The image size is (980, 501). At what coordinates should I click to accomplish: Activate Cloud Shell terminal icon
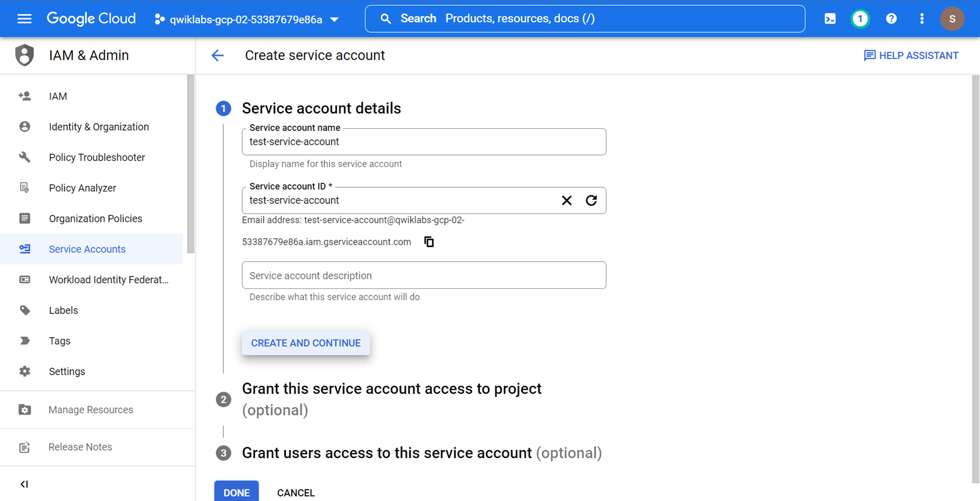coord(830,19)
